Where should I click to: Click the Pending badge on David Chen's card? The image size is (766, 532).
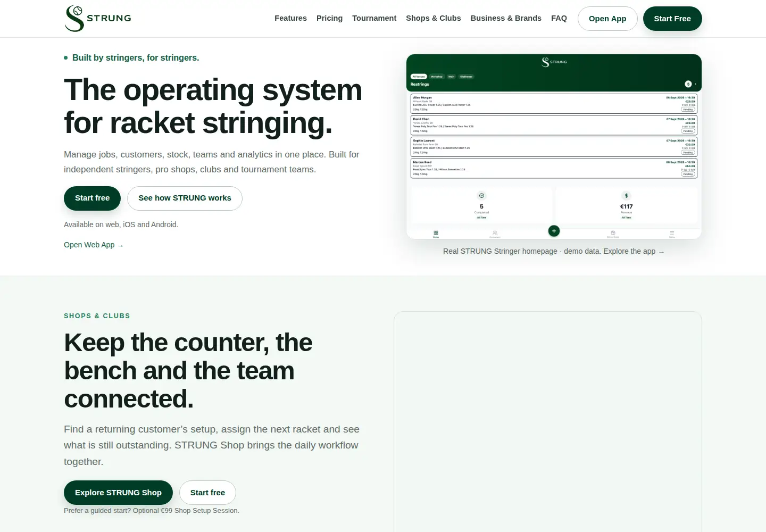688,131
